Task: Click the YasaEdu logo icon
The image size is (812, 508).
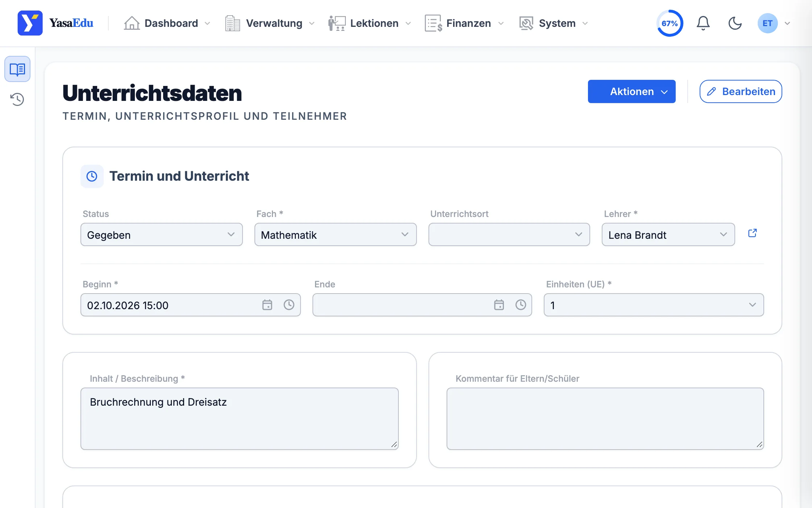Action: (x=30, y=23)
